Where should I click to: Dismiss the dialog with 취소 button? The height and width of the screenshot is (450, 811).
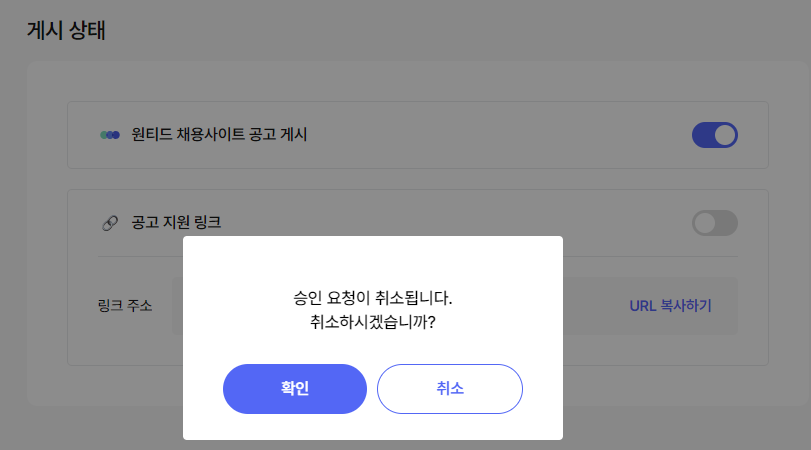click(x=450, y=389)
